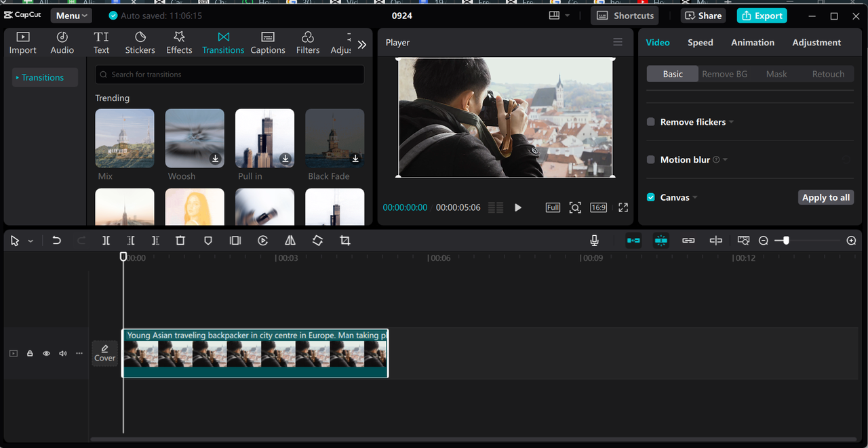Viewport: 868px width, 448px height.
Task: Toggle preview axis icon
Action: [x=715, y=241]
